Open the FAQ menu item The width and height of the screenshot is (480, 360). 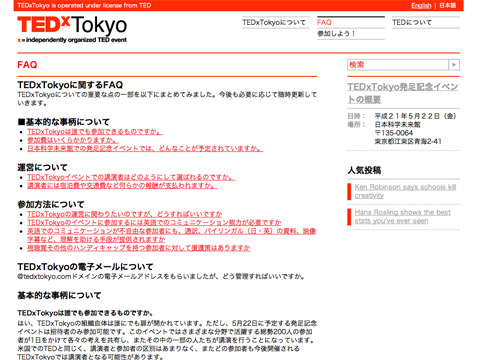pos(324,22)
